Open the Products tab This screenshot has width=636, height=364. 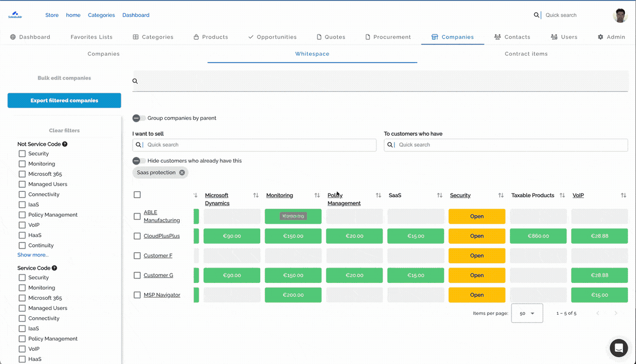point(210,37)
